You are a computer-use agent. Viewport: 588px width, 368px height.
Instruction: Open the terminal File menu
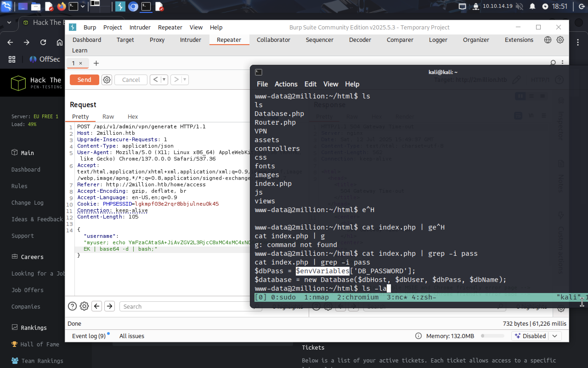coord(262,84)
